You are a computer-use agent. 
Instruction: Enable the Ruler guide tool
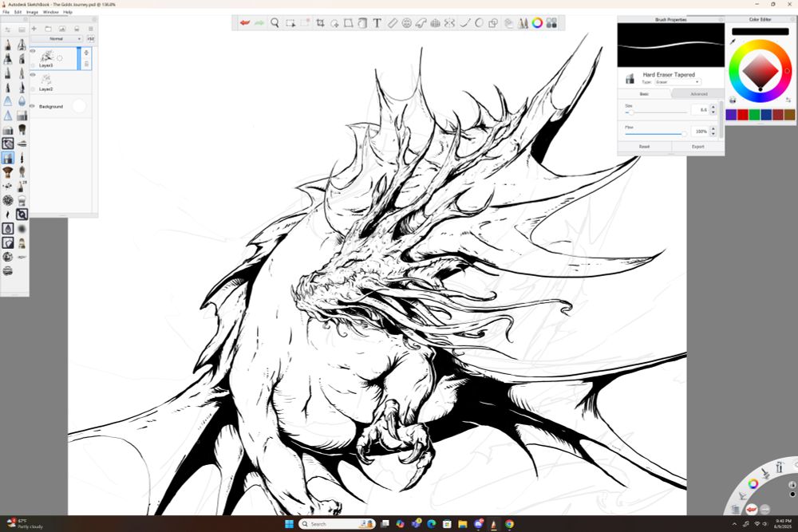click(x=392, y=23)
